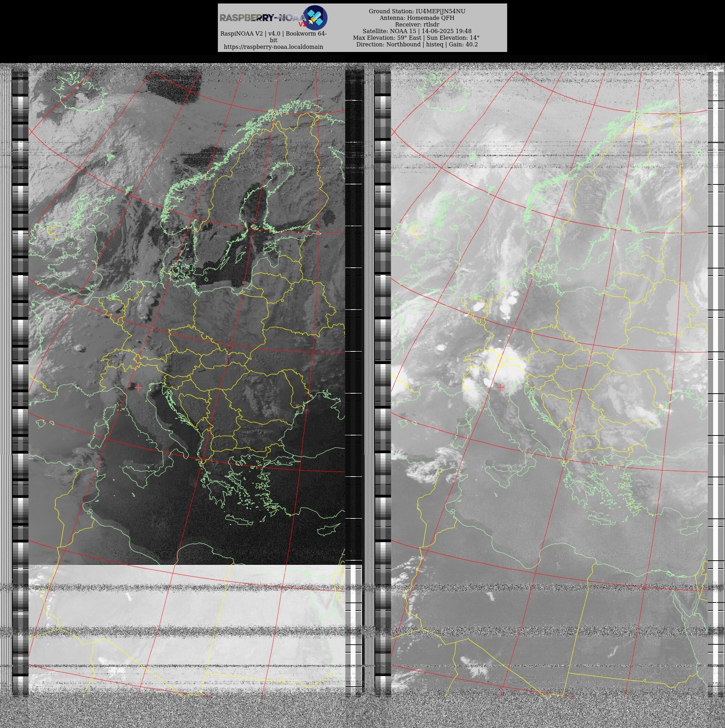Click the Raspberry-NOAA V2 satellite logo
Viewport: 725px width, 728px height.
[315, 18]
